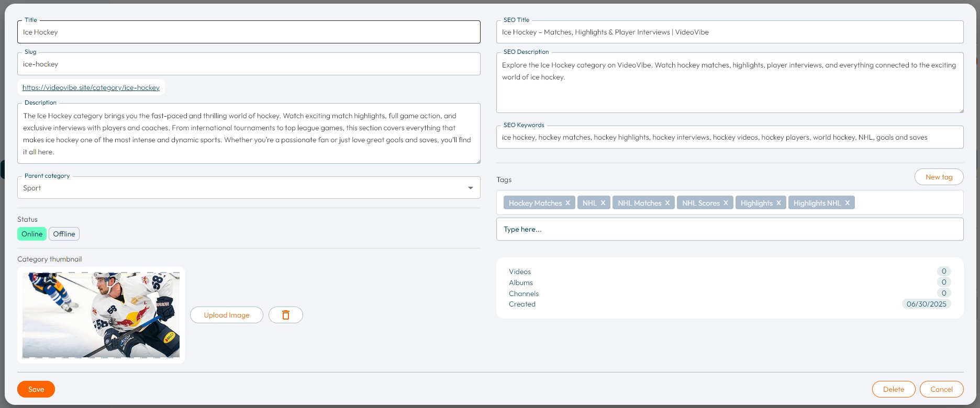This screenshot has height=408, width=980.
Task: Remove the NHL tag
Action: tap(603, 203)
